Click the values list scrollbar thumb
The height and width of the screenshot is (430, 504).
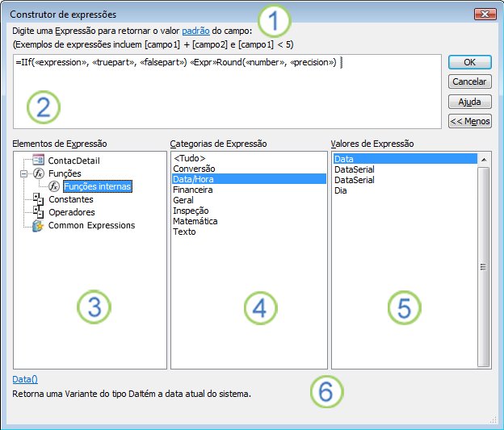click(x=484, y=266)
